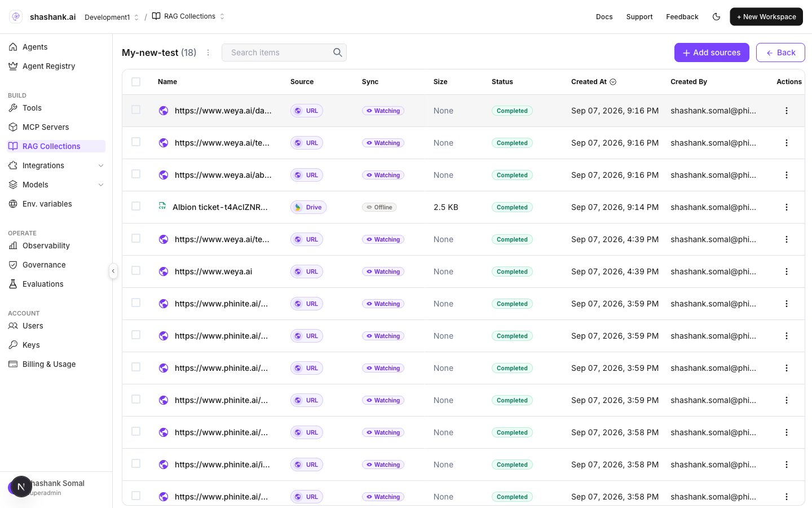Image resolution: width=812 pixels, height=508 pixels.
Task: Click the Add sources button
Action: 712,52
